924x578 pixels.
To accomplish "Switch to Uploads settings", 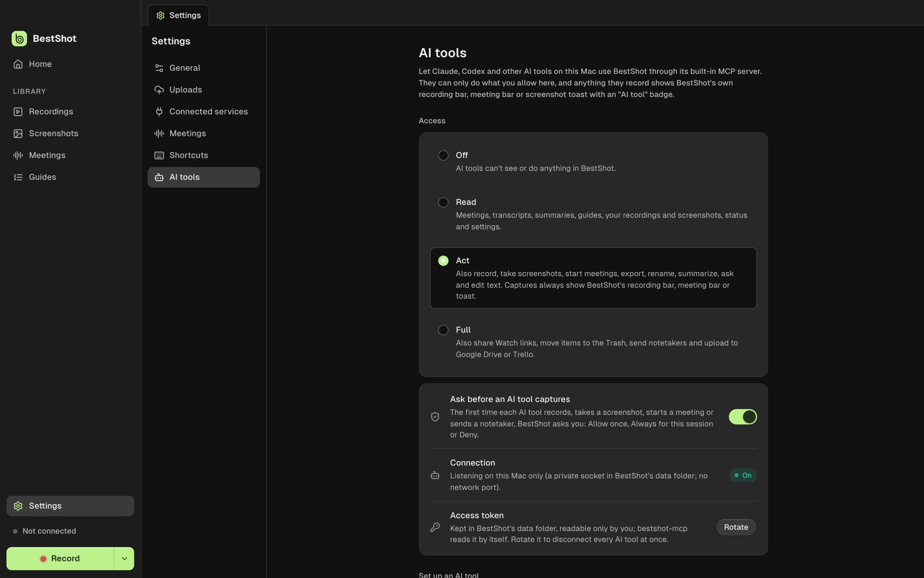I will pyautogui.click(x=204, y=90).
